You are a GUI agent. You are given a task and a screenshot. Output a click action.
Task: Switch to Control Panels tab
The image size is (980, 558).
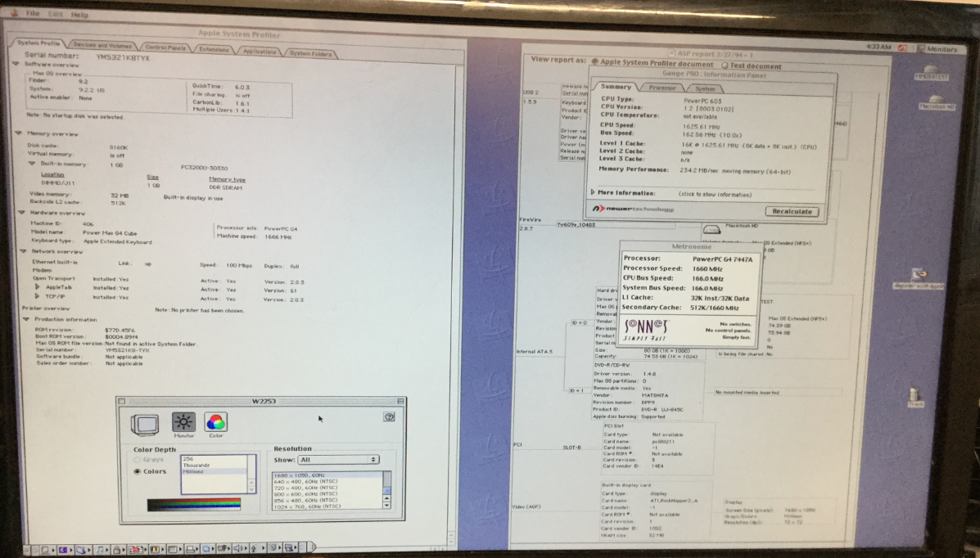click(x=165, y=47)
